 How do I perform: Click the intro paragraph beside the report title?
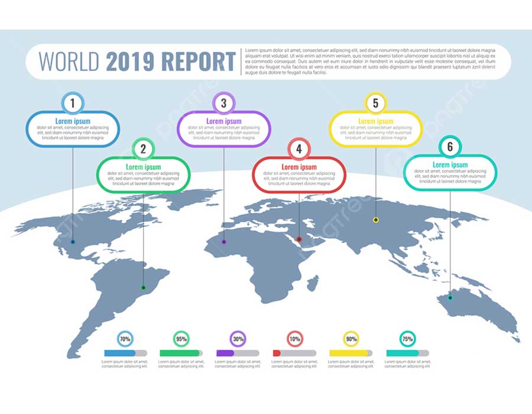370,62
